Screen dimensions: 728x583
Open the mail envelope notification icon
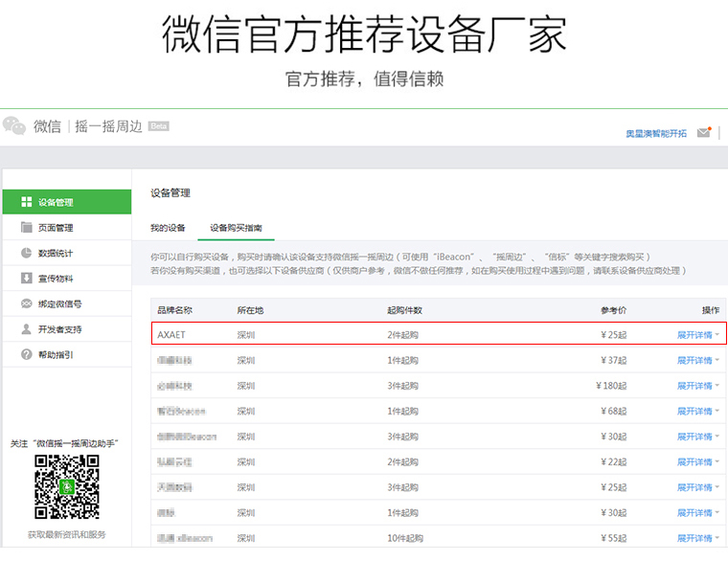click(704, 133)
